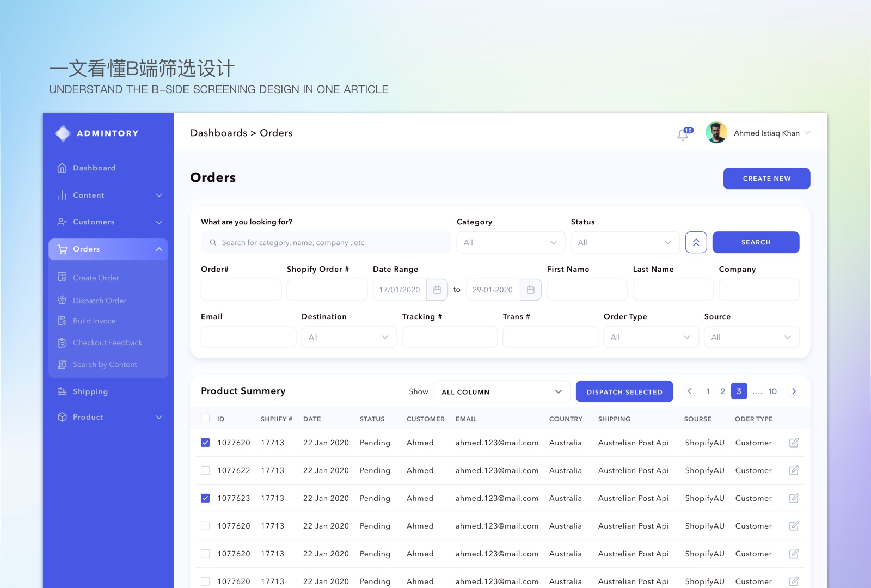The image size is (871, 588).
Task: Open the ALL COLUMN show dropdown
Action: [502, 391]
